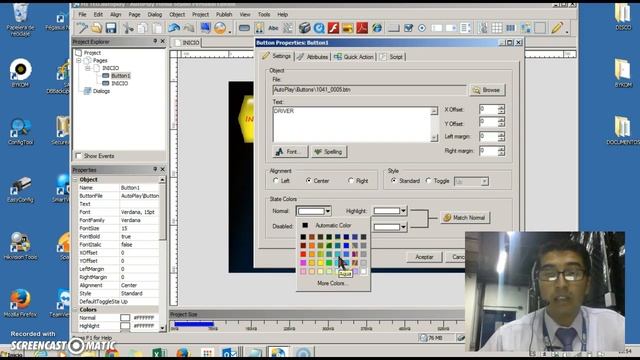This screenshot has width=640, height=360.
Task: Switch to the Quick Action tab
Action: (353, 57)
